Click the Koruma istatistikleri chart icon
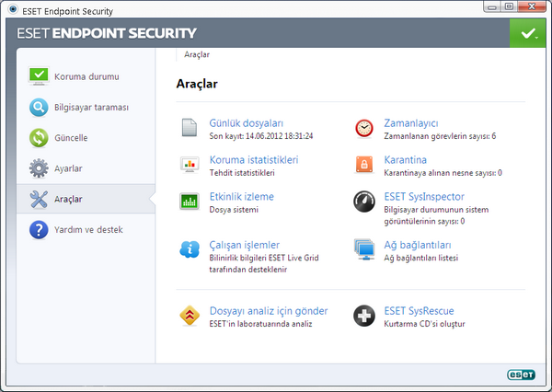Screen dimensions: 552x392 [x=190, y=165]
